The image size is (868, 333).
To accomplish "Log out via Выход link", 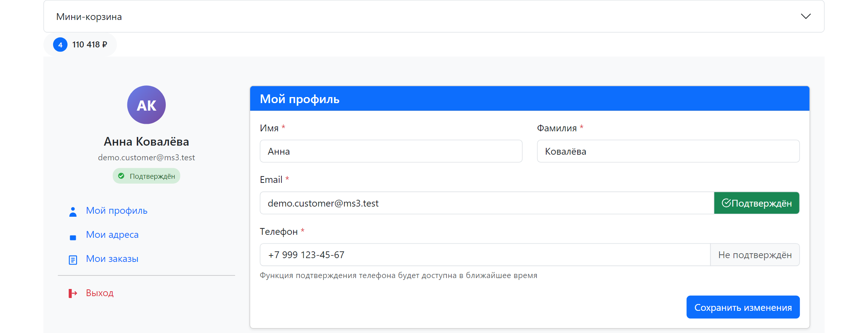I will (x=99, y=293).
